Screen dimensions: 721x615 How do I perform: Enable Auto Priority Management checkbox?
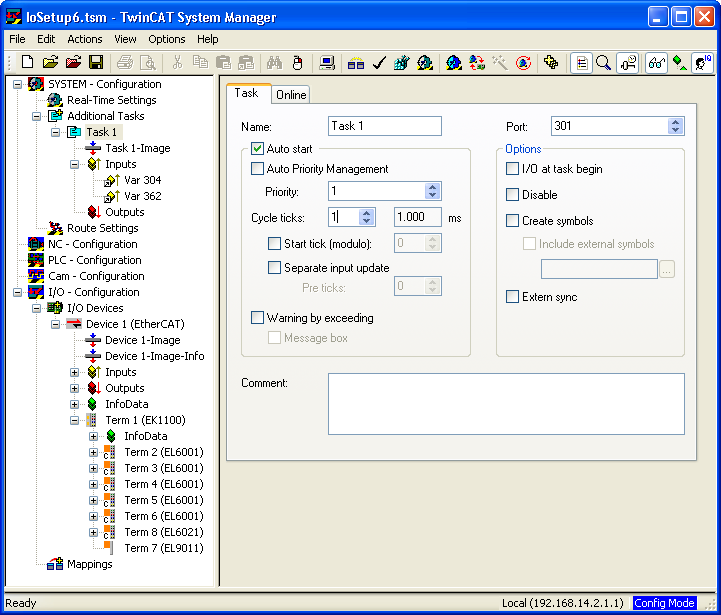pyautogui.click(x=258, y=169)
